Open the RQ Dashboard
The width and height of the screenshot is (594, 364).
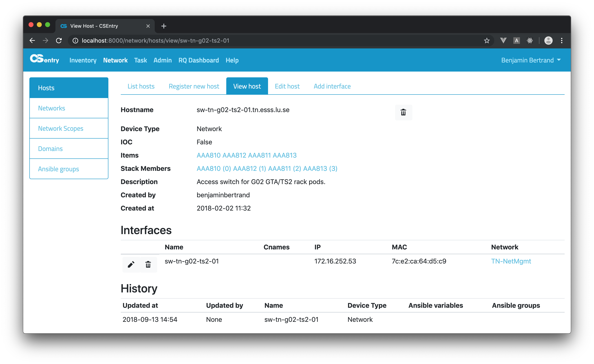(x=198, y=60)
